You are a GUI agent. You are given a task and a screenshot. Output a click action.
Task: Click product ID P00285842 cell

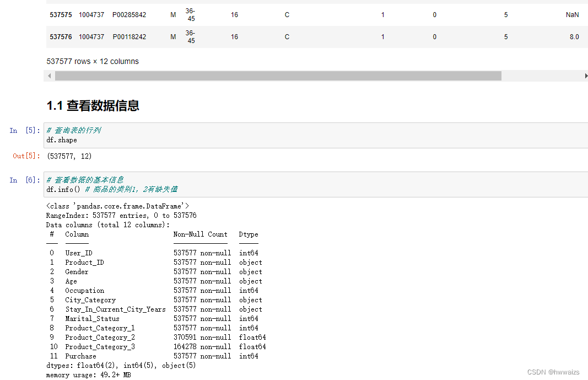(x=129, y=15)
